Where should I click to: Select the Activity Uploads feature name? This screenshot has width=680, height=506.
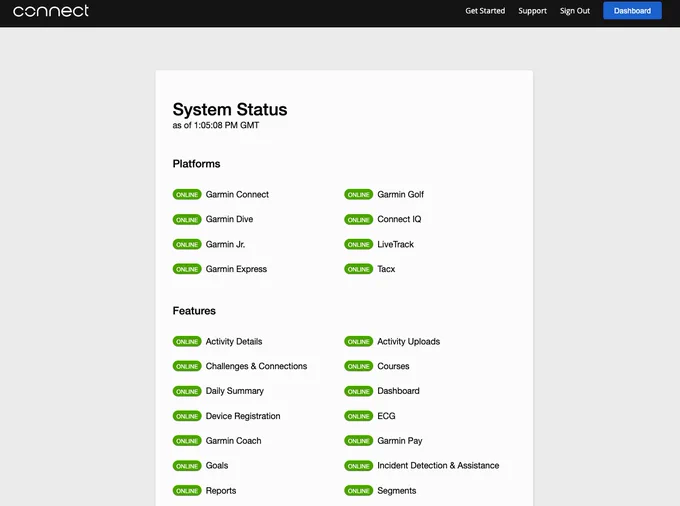[x=409, y=342]
